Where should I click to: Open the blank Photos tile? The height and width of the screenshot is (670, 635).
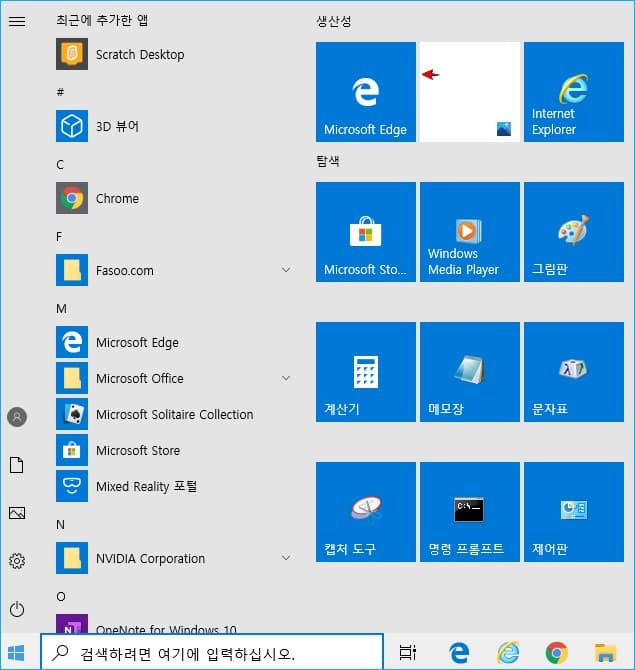pos(470,92)
